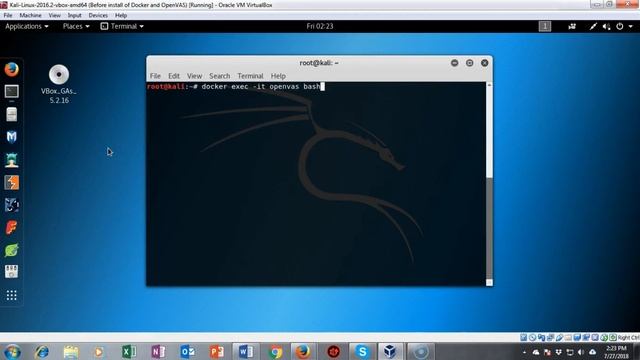
Task: Open Internet Explorer from Windows taskbar
Action: [x=42, y=352]
